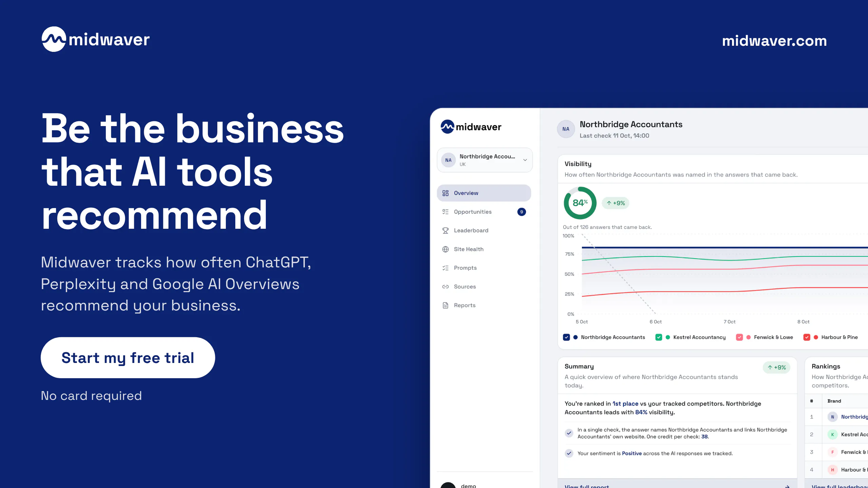Click the midwaver logo in the dashboard sidebar
Viewport: 868px width, 488px height.
pyautogui.click(x=471, y=127)
